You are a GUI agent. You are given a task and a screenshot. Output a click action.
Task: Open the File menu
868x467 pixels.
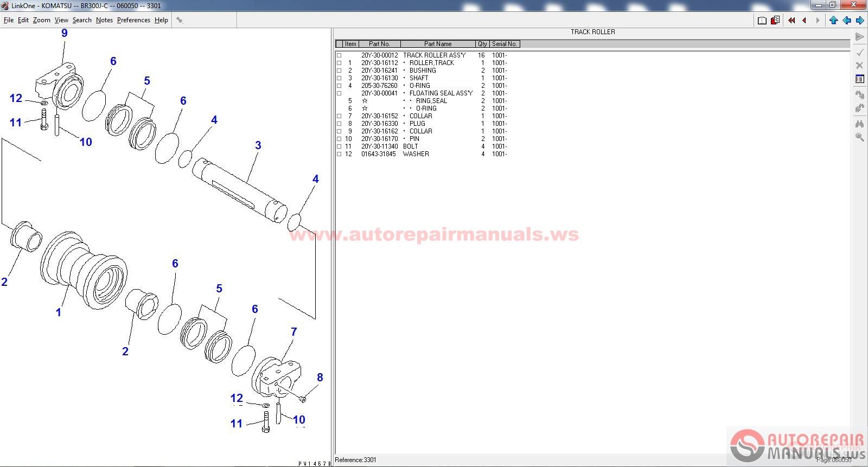pyautogui.click(x=9, y=20)
